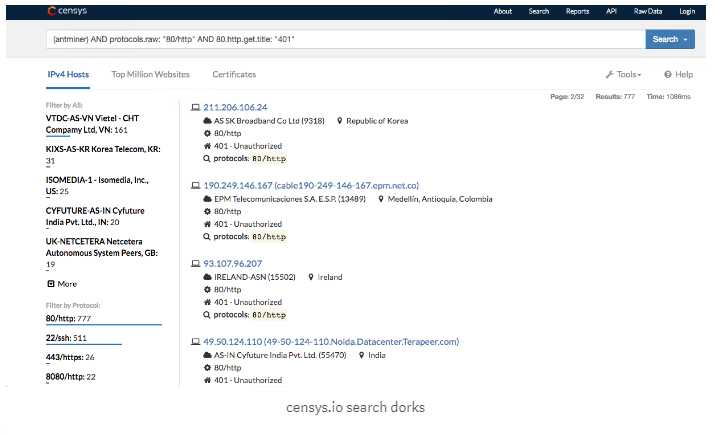Open the Search nav item
Viewport: 716px width, 436px height.
coord(538,11)
